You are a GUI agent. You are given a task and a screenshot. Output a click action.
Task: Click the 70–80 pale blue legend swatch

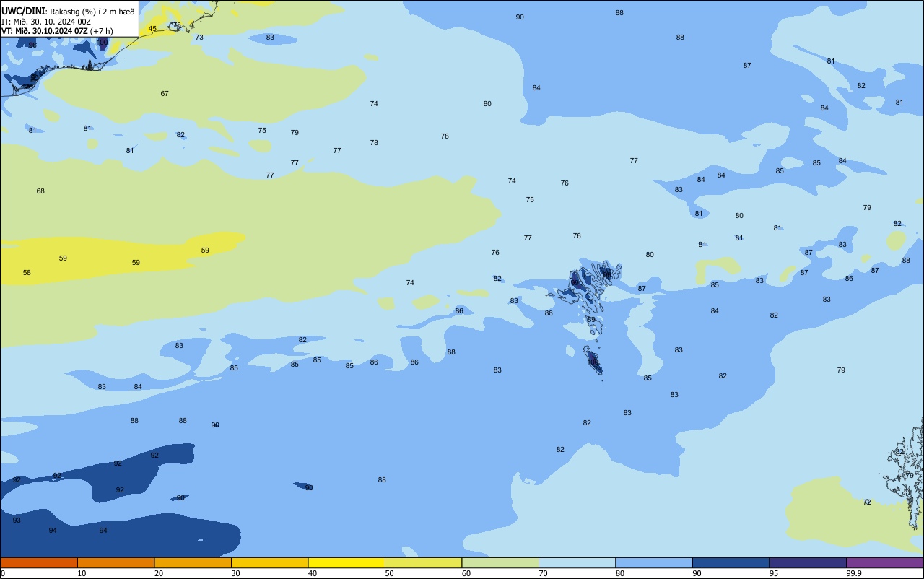point(577,562)
